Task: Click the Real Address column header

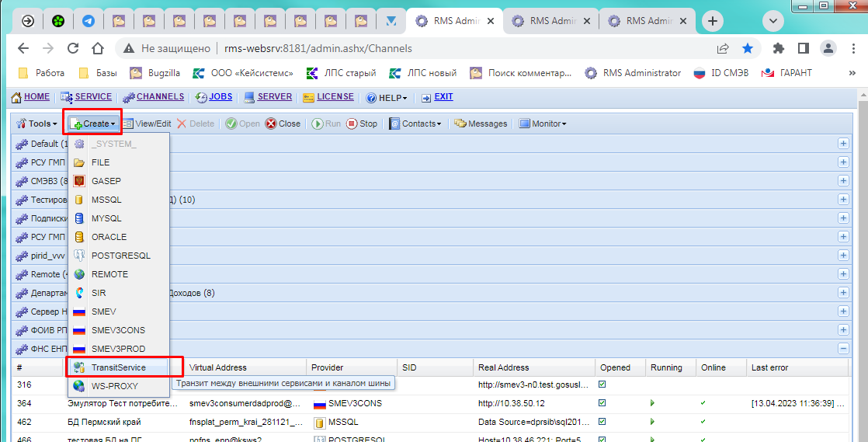Action: click(x=534, y=367)
